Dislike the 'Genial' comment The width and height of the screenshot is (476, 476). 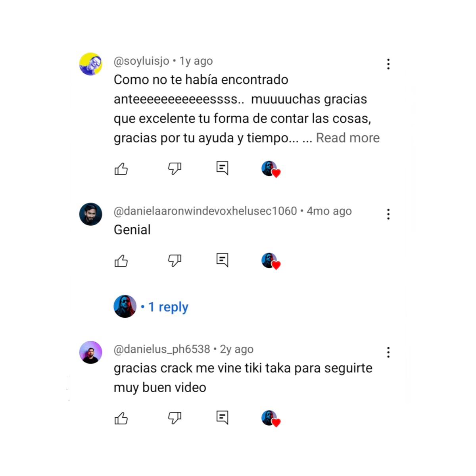tap(175, 261)
